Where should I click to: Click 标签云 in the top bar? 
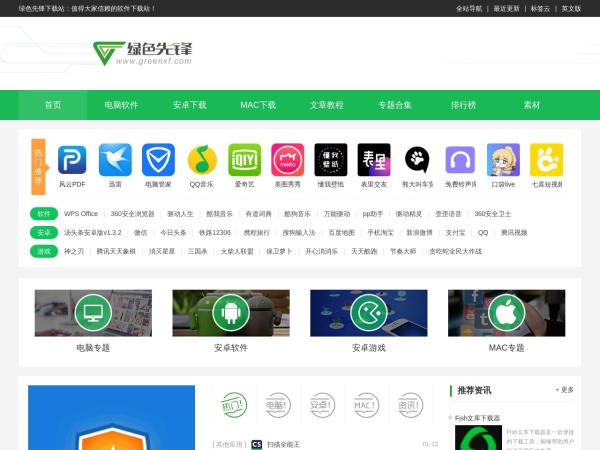point(540,8)
